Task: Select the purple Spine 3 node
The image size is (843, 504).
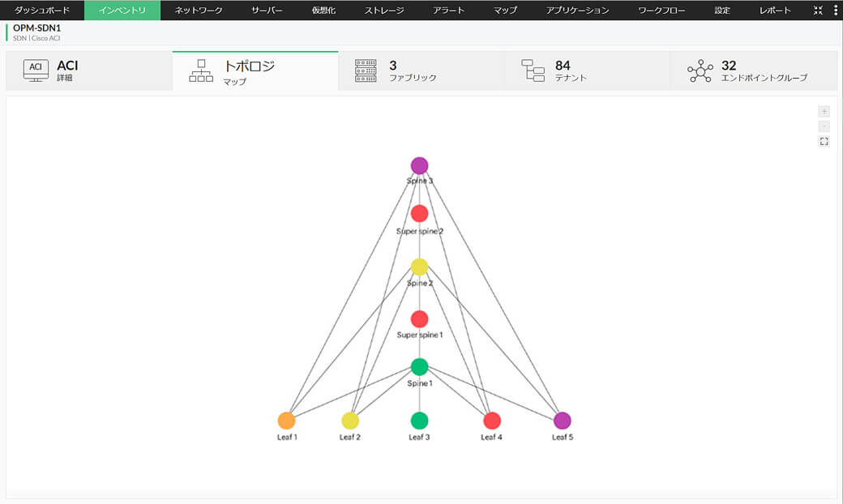Action: 419,165
